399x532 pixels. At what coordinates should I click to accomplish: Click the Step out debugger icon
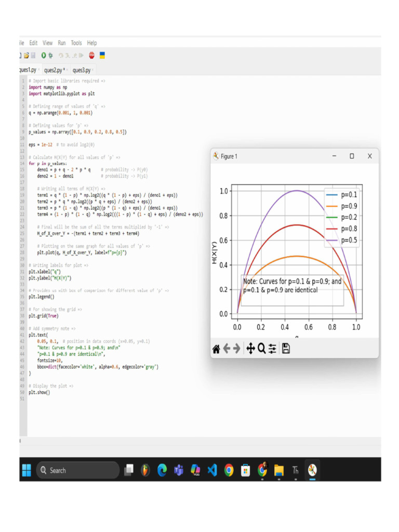coord(74,55)
